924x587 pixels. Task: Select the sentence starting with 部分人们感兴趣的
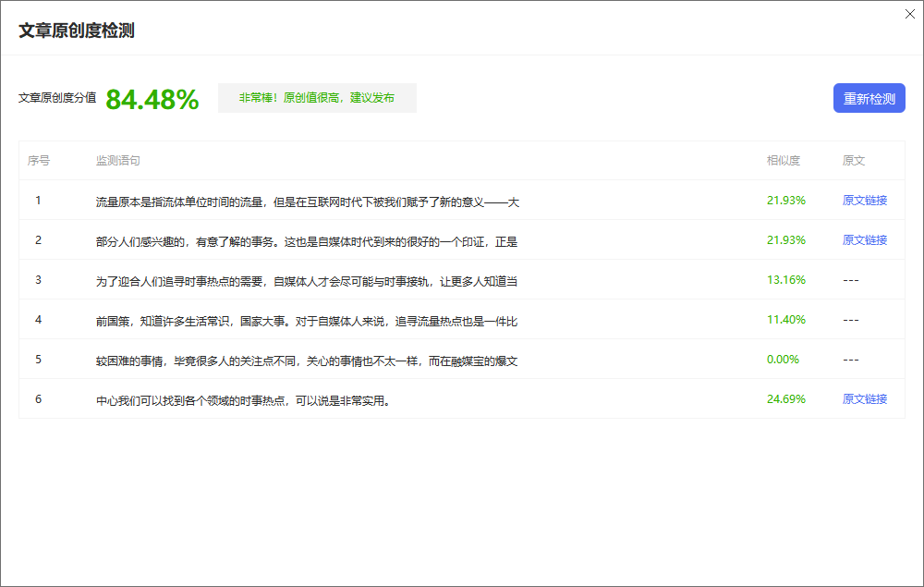click(307, 241)
